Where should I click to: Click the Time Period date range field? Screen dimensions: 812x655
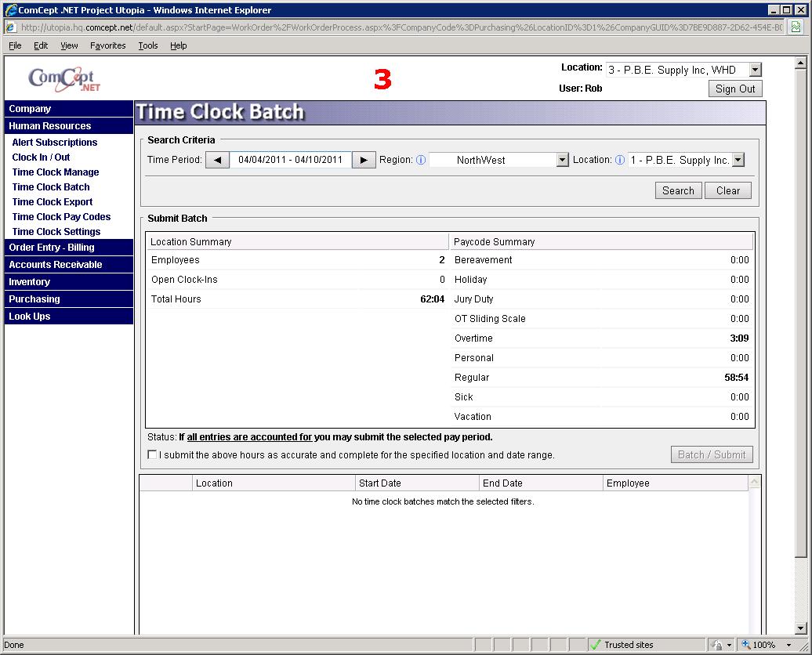point(290,160)
